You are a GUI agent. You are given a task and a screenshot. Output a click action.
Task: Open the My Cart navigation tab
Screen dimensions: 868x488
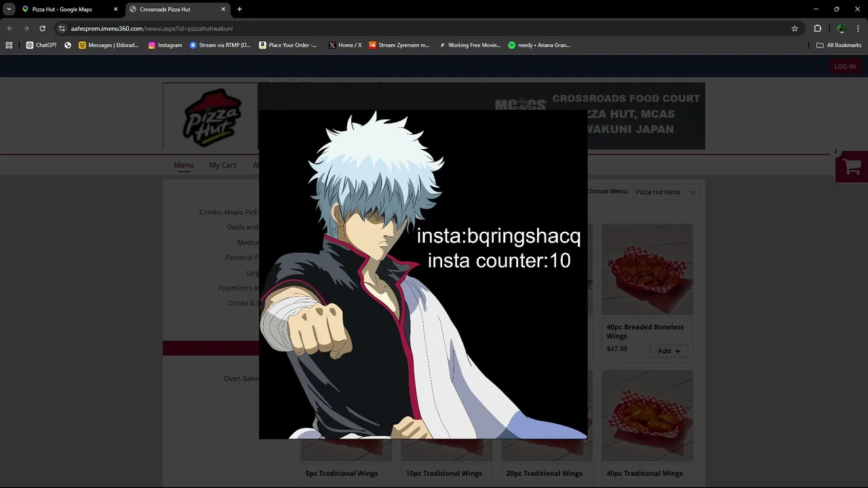(x=222, y=165)
